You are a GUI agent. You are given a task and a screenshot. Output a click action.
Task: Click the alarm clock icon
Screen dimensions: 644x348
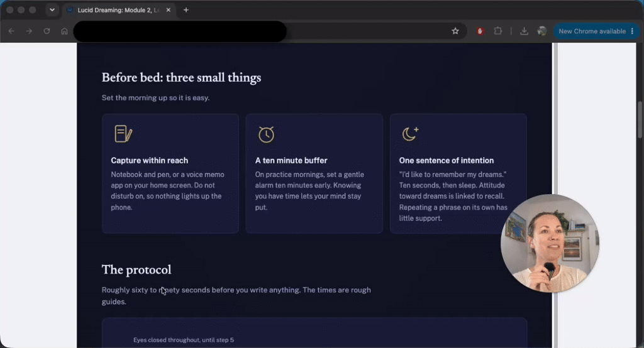click(266, 134)
